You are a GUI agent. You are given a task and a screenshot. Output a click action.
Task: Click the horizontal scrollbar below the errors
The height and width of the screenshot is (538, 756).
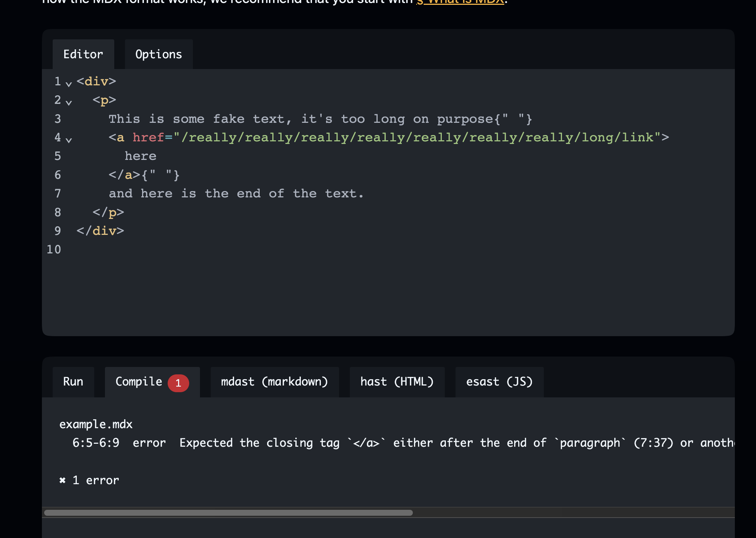pos(228,513)
